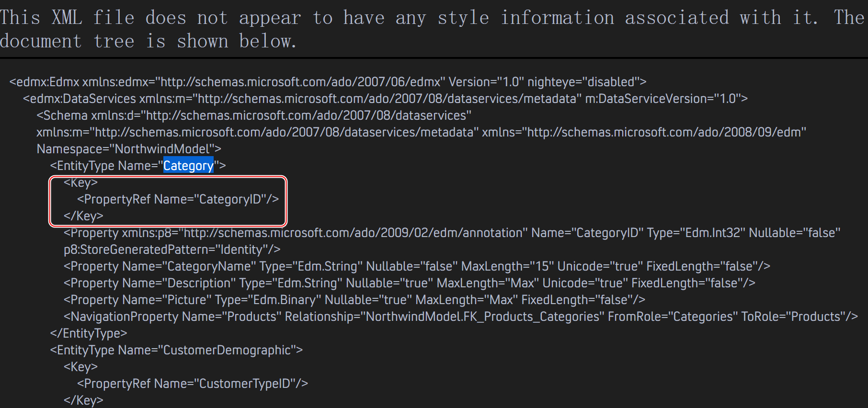Click Key tag under CustomerDemographic
Screen dimensions: 868x408
tap(80, 367)
